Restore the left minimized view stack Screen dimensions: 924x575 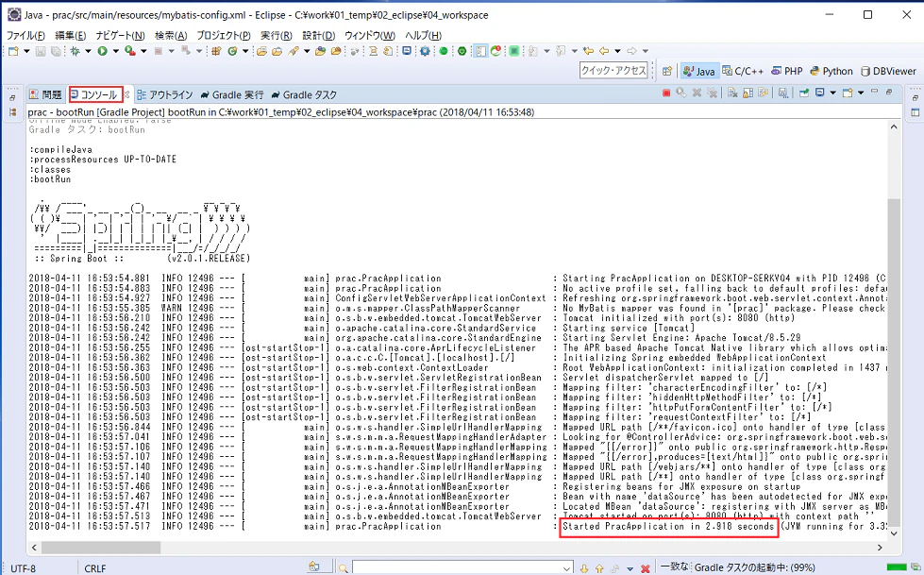click(x=12, y=98)
